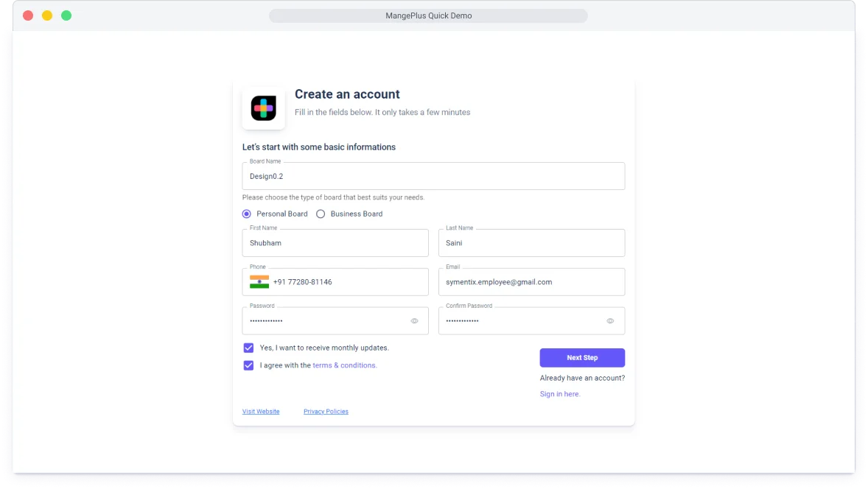The height and width of the screenshot is (489, 868).
Task: Click into the Last Name field
Action: [531, 243]
